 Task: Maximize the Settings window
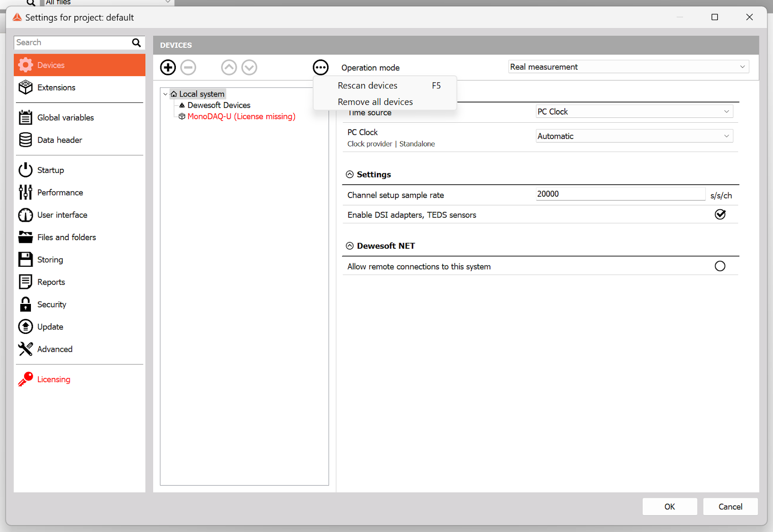[715, 17]
